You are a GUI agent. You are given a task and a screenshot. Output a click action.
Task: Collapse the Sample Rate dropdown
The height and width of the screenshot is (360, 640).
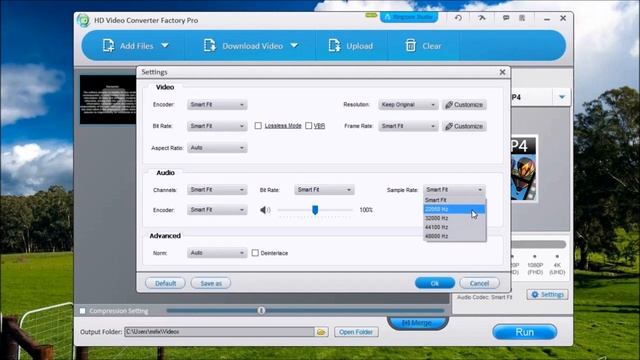pyautogui.click(x=454, y=190)
